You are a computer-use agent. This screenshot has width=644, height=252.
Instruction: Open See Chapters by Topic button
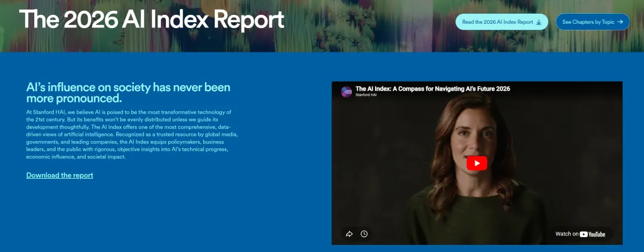click(x=593, y=22)
